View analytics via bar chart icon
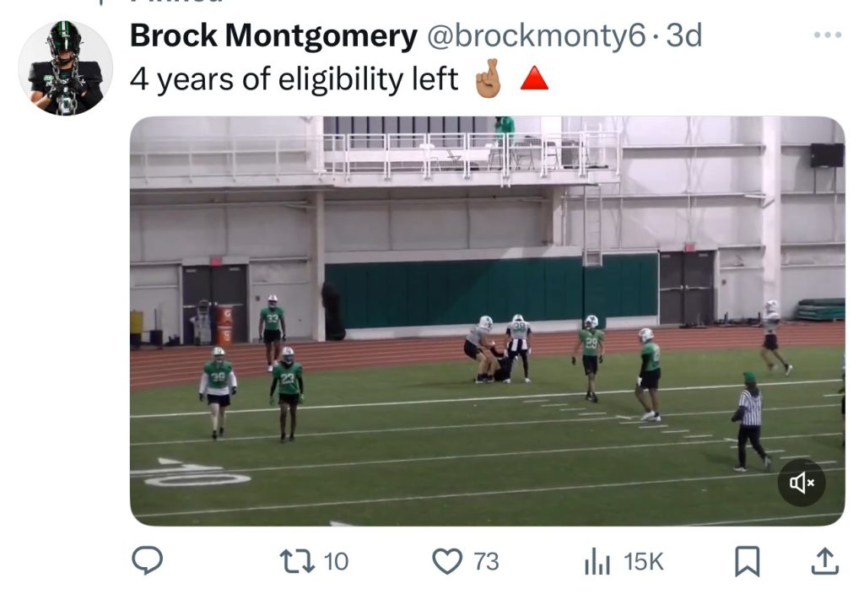Image resolution: width=864 pixels, height=616 pixels. click(597, 561)
